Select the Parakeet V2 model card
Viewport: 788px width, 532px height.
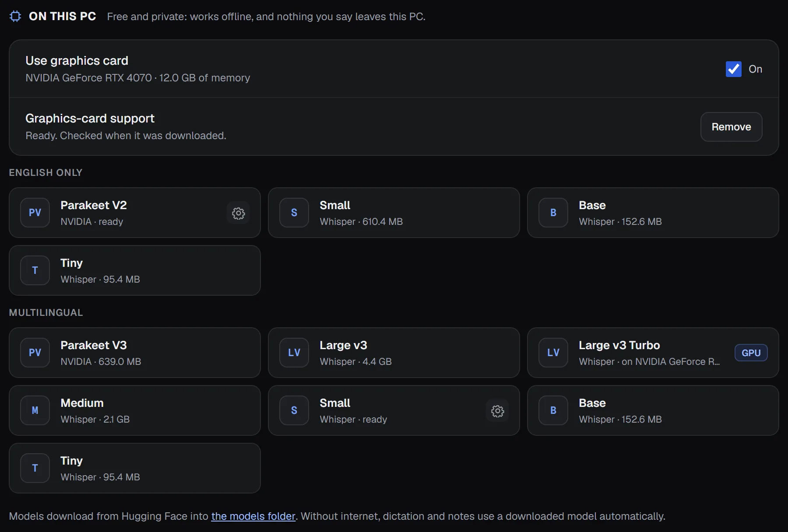click(x=135, y=213)
